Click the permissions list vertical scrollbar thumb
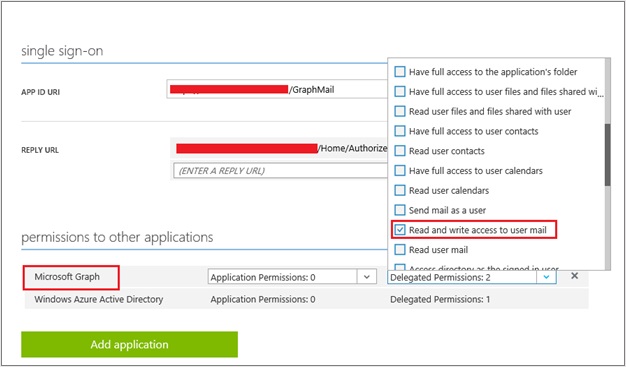This screenshot has width=626, height=367. 607,155
